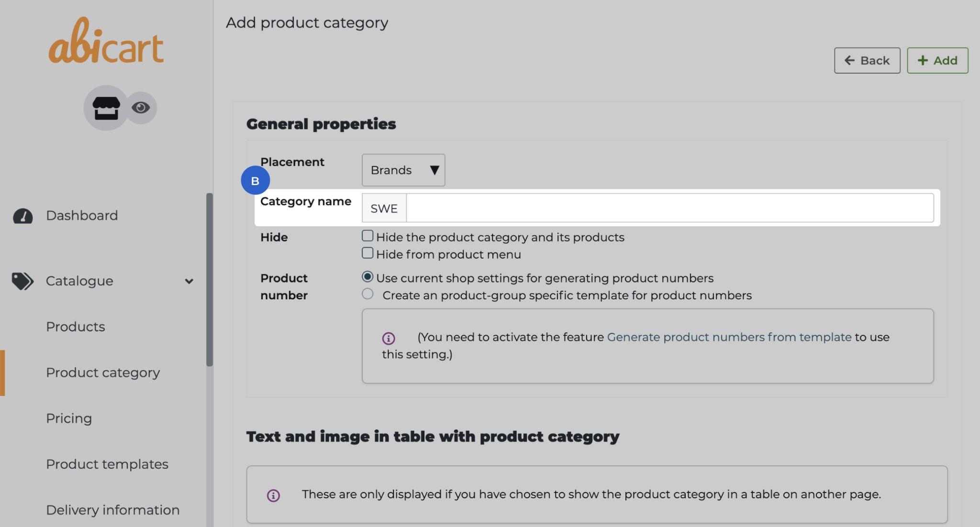Click info icon in table display notice
Viewport: 980px width, 527px height.
click(x=273, y=495)
